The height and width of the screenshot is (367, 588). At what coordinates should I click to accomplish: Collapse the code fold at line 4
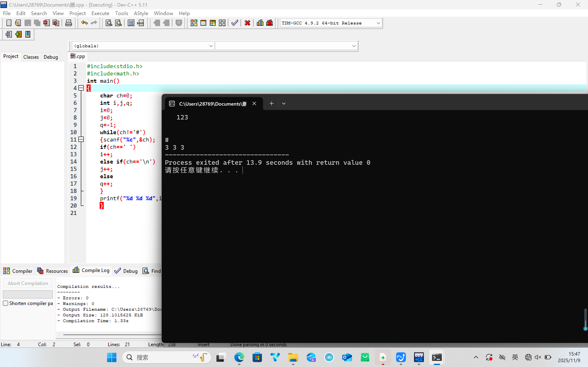coord(81,88)
